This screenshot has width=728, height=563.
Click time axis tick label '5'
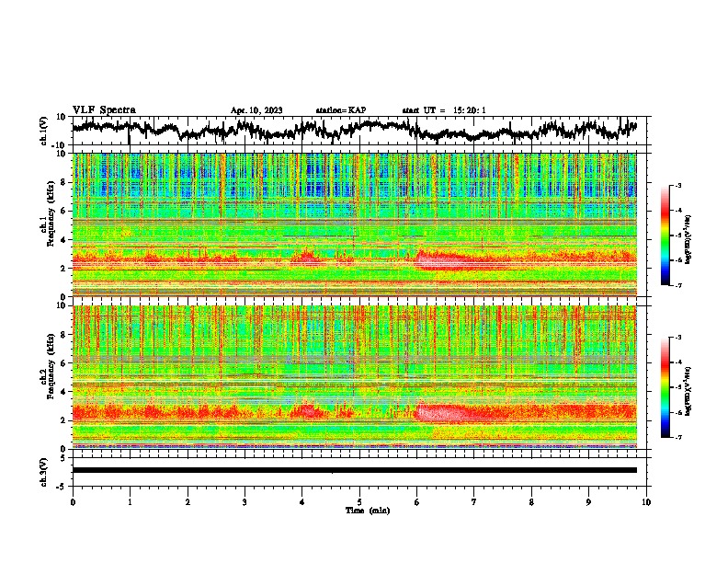click(359, 502)
